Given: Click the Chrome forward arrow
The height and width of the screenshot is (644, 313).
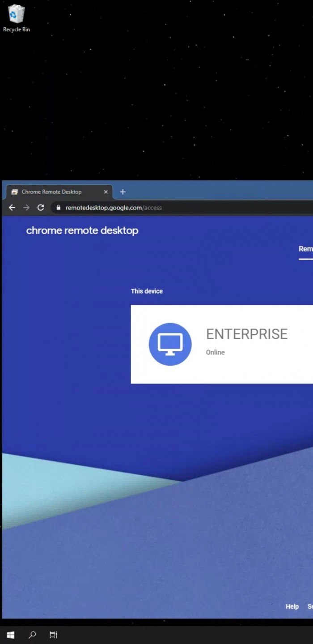Looking at the screenshot, I should tap(26, 208).
